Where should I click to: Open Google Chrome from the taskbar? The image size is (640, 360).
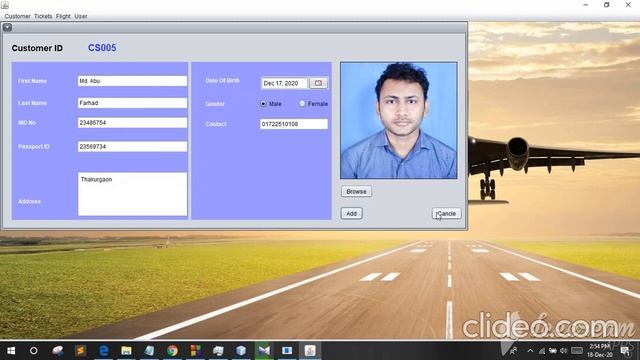pos(172,351)
